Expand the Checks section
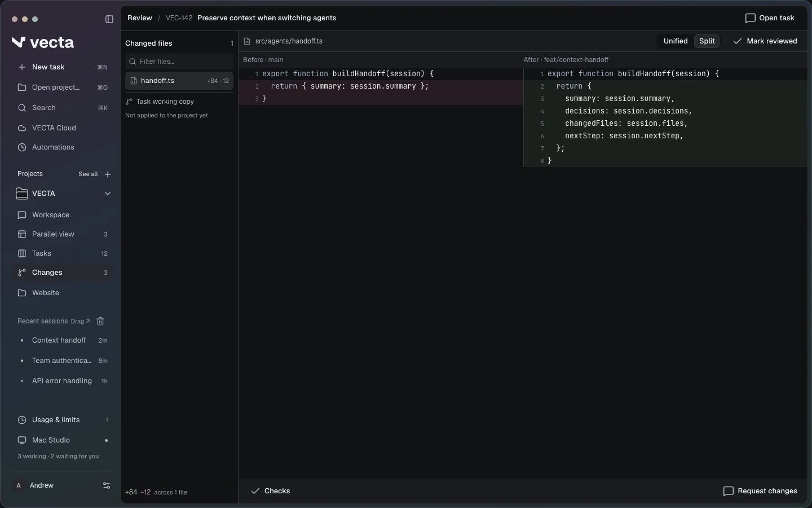 (271, 491)
